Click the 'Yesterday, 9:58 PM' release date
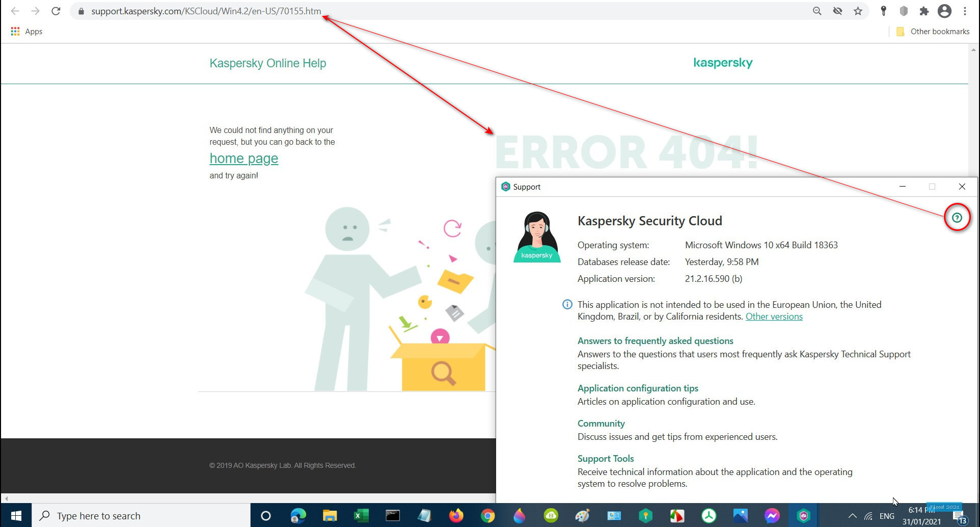This screenshot has height=527, width=980. pyautogui.click(x=722, y=262)
